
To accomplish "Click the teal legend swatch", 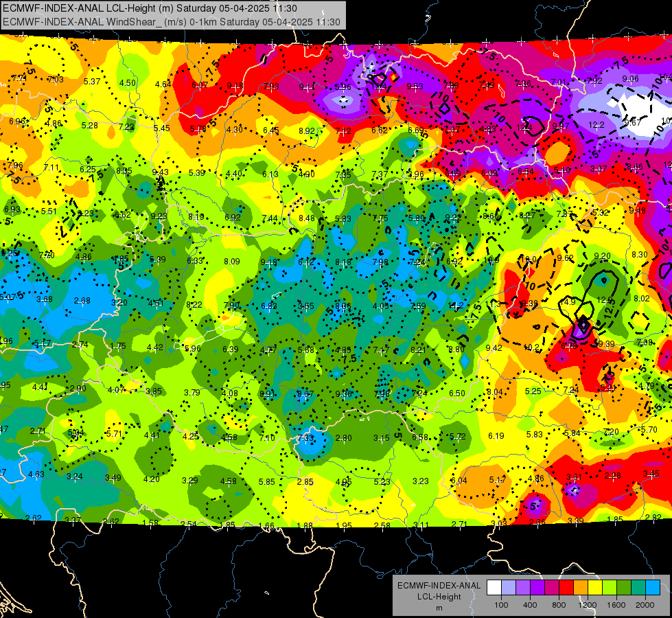I will (638, 588).
